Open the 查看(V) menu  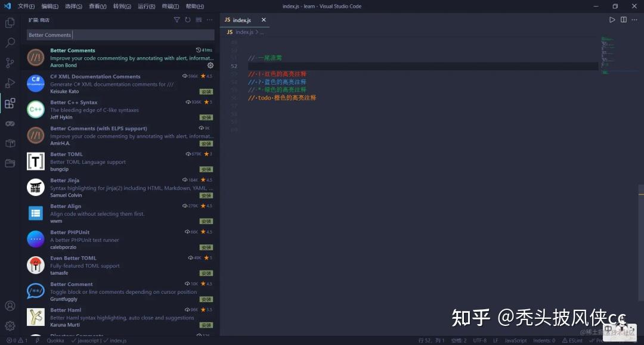98,6
